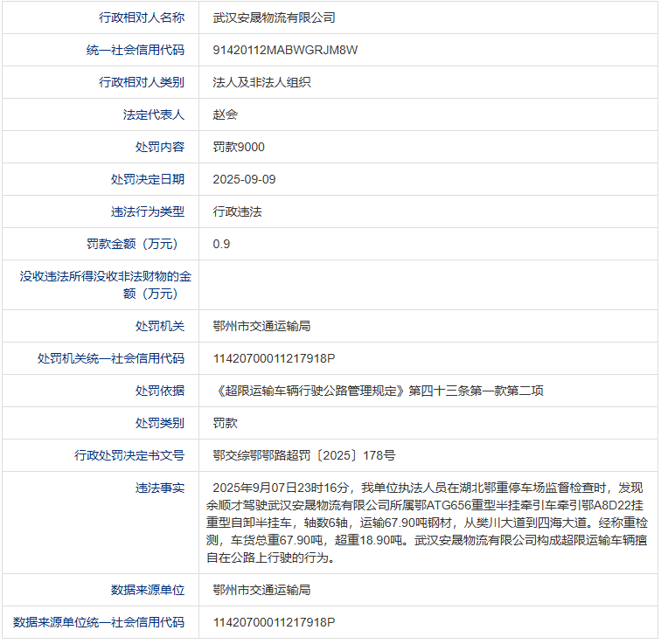Select the fine amount value 0.9
The width and height of the screenshot is (668, 644).
click(221, 244)
